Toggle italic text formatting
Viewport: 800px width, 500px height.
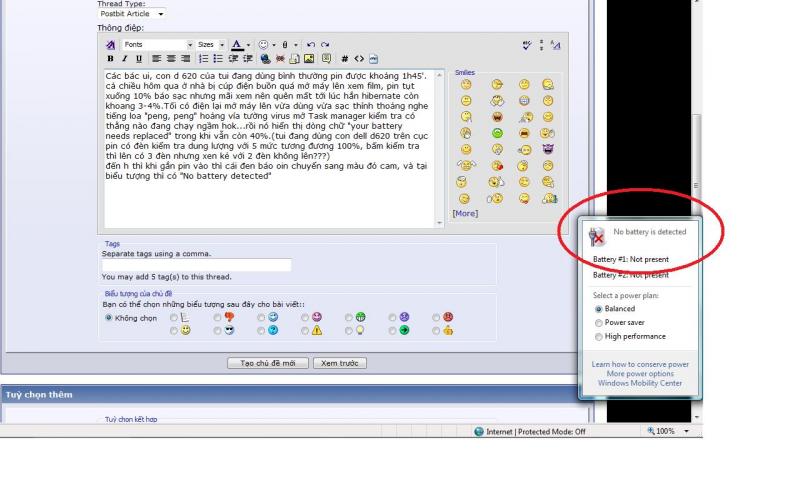pyautogui.click(x=125, y=59)
